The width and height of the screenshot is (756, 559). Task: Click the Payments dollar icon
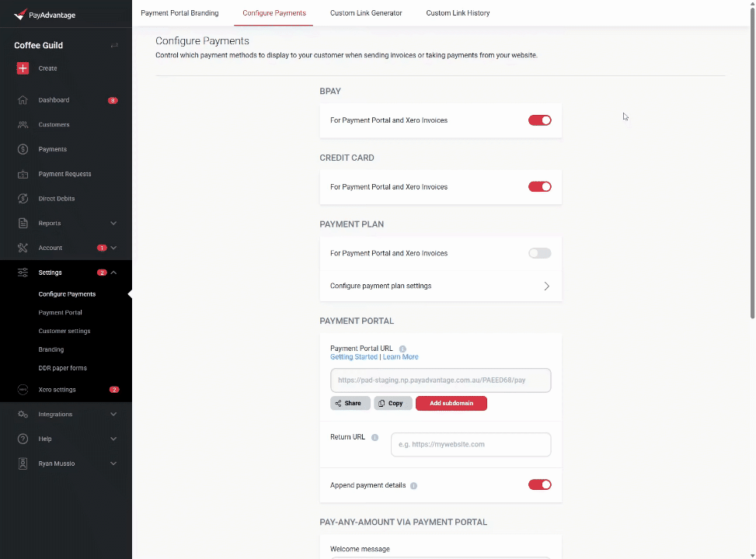[x=23, y=149]
